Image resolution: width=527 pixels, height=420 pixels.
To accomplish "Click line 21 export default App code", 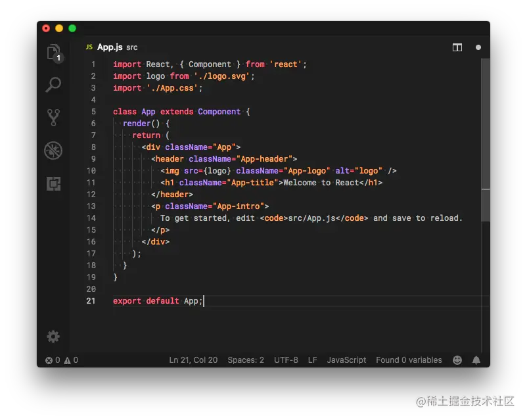I will pyautogui.click(x=158, y=301).
